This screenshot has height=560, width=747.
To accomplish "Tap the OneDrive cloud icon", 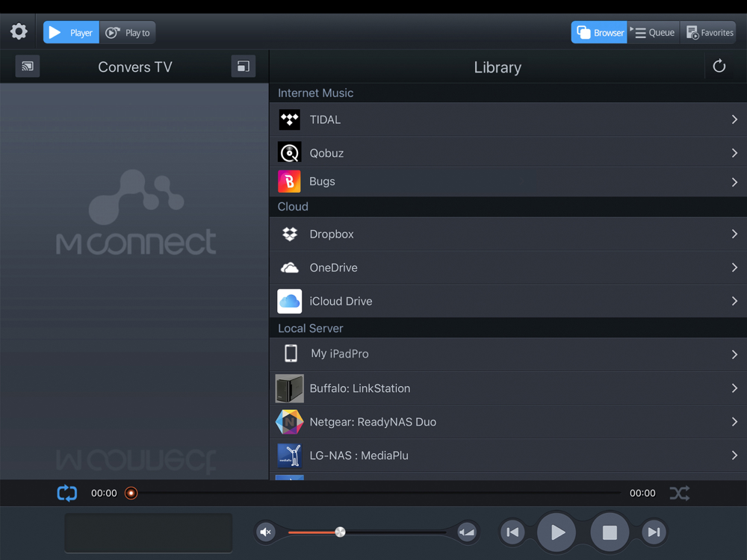I will 290,267.
